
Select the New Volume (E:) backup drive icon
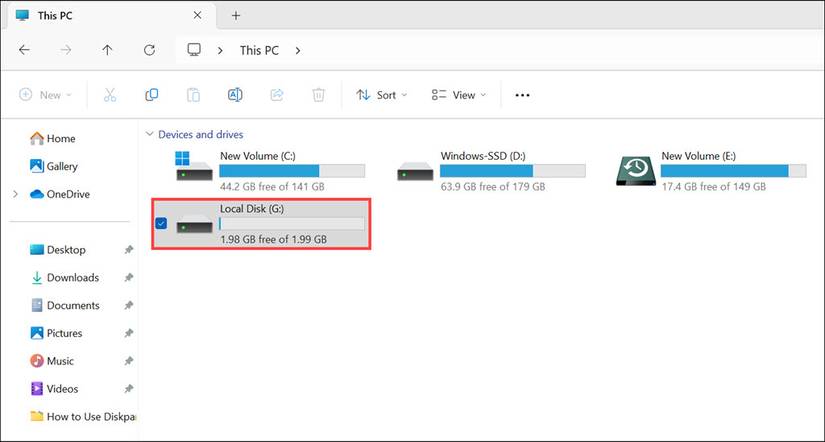pos(636,170)
